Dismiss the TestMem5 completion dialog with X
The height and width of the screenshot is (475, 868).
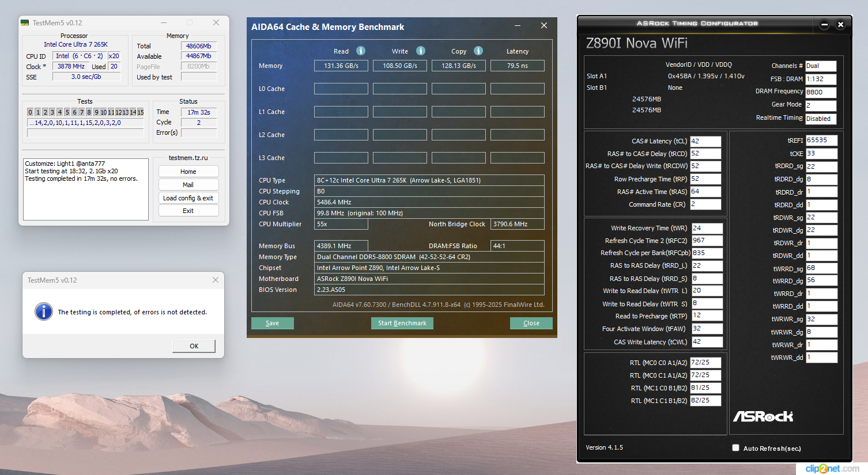pos(216,280)
